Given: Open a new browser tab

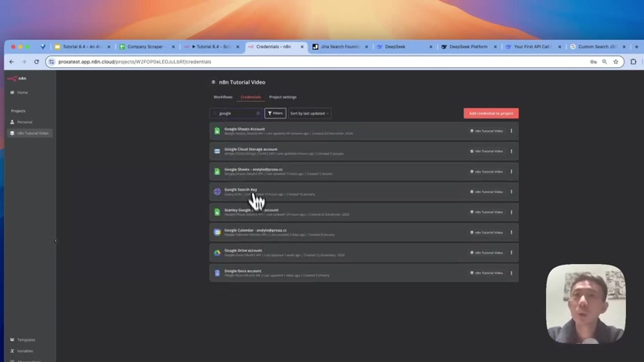Looking at the screenshot, I should [636, 47].
